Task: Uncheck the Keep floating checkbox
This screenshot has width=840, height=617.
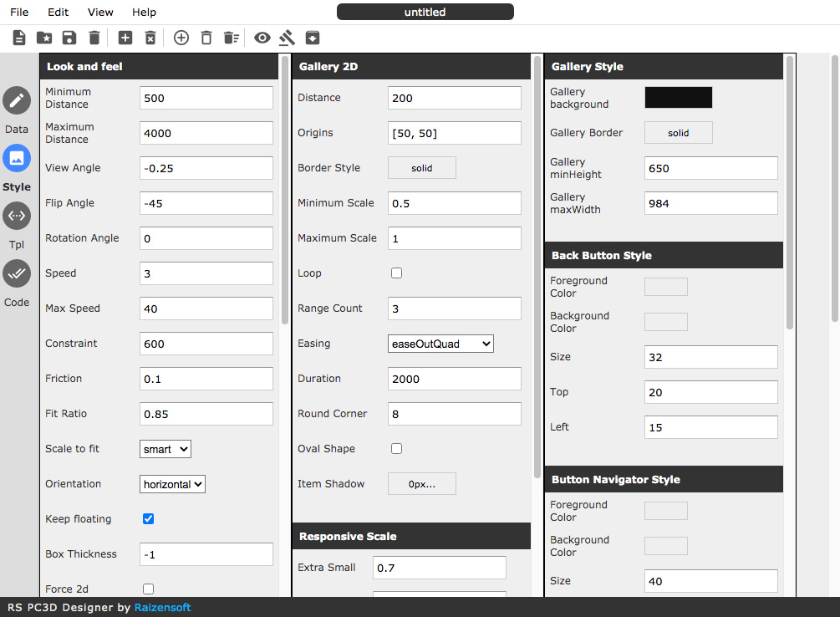Action: [149, 519]
